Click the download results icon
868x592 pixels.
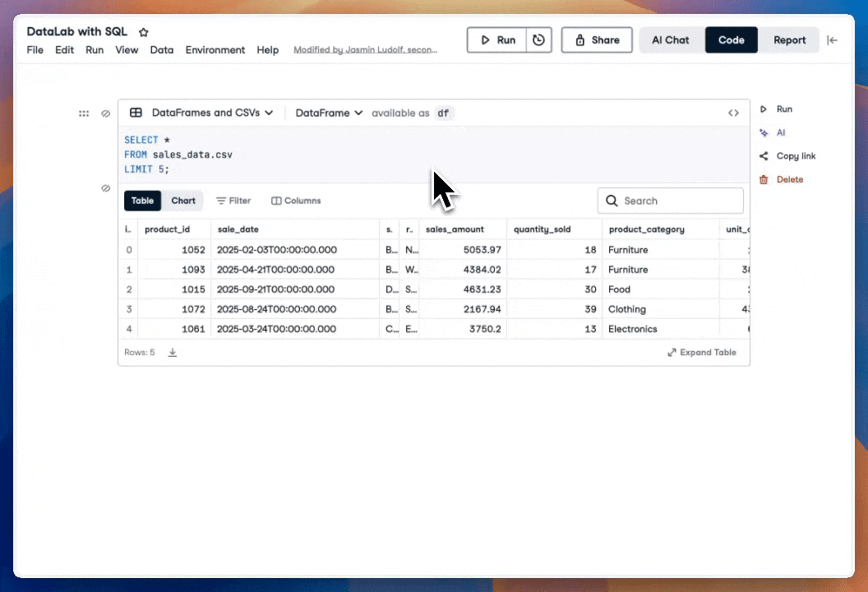pos(173,352)
